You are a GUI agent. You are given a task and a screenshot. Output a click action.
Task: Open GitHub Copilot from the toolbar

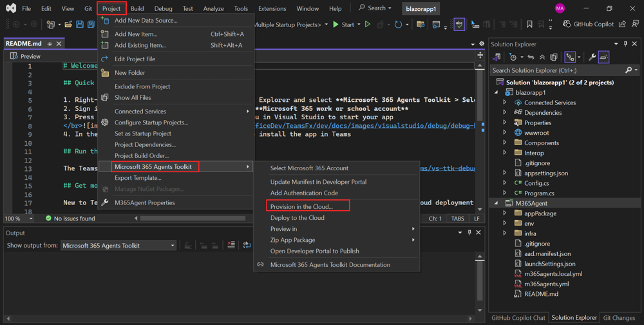coord(589,25)
